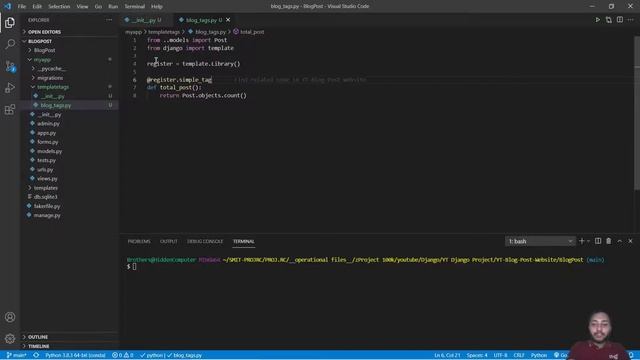Click the main branch status bar item
The width and height of the screenshot is (640, 360).
[x=16, y=355]
